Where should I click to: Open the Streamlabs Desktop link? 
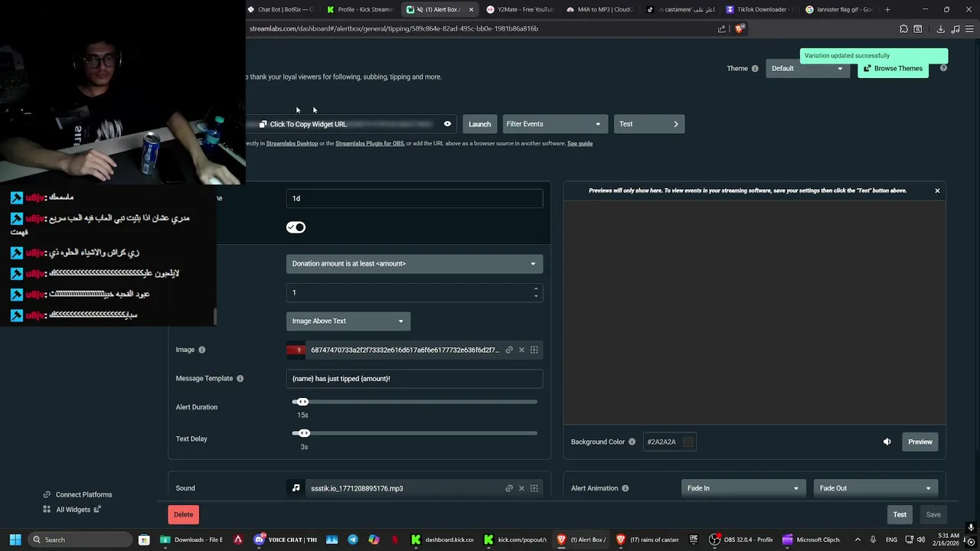click(x=292, y=143)
